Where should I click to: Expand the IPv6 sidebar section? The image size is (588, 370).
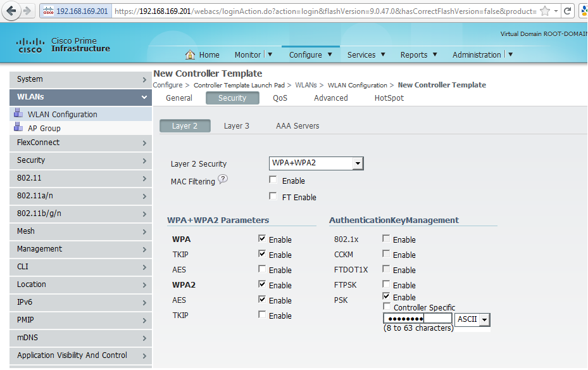click(x=80, y=302)
